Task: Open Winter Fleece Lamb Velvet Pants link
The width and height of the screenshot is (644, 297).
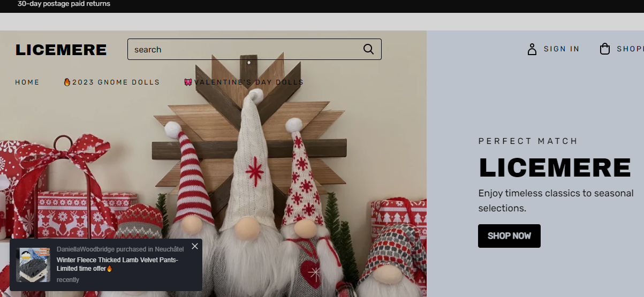Action: (x=118, y=264)
